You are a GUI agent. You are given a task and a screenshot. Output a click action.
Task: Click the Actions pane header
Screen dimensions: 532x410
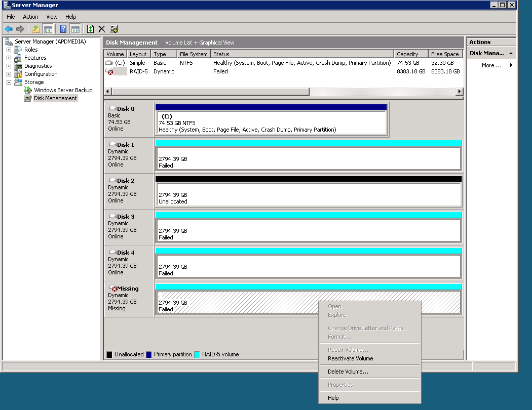(491, 43)
